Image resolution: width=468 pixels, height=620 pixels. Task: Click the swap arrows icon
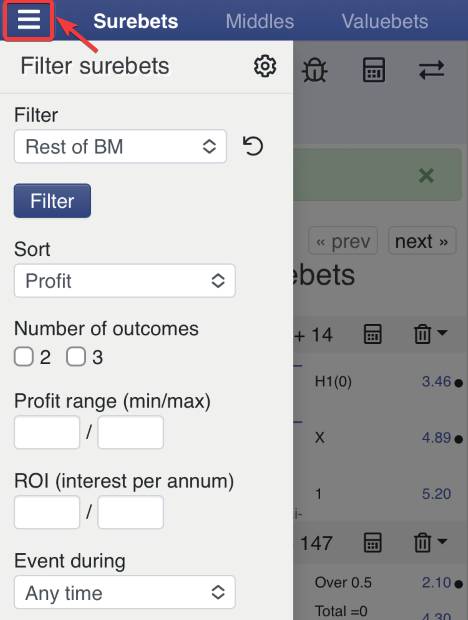point(432,70)
